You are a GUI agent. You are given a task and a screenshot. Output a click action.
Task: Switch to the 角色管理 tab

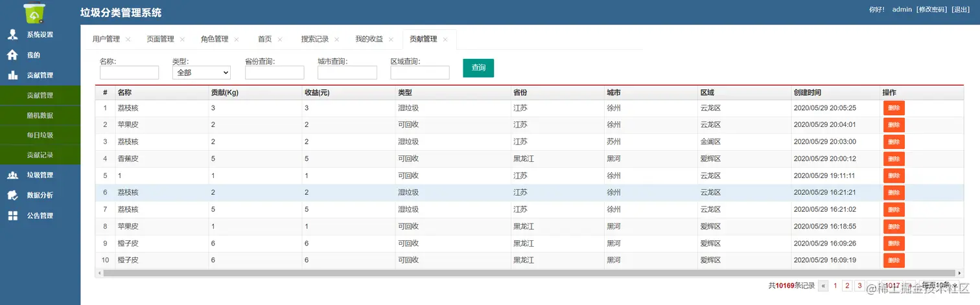click(x=215, y=39)
